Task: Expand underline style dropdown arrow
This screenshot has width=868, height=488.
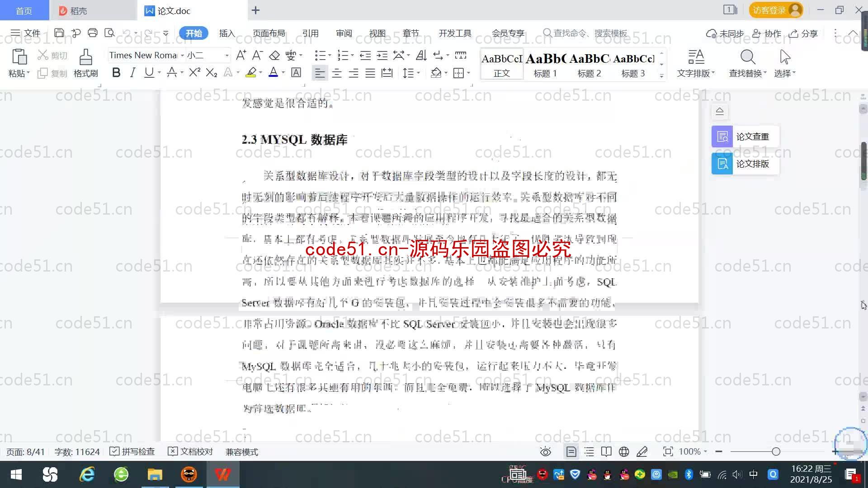Action: [x=159, y=73]
